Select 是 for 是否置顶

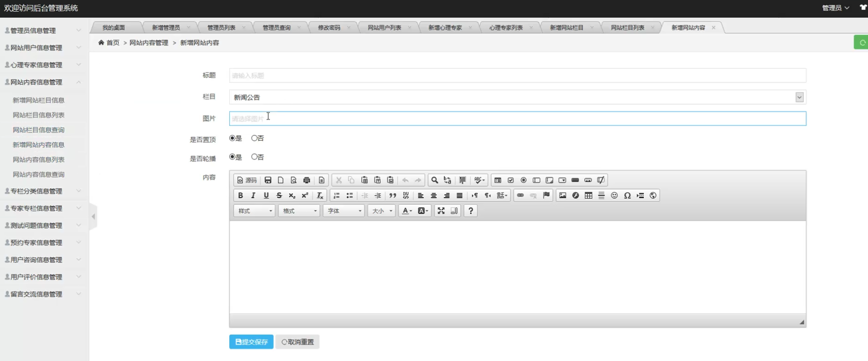[x=232, y=138]
